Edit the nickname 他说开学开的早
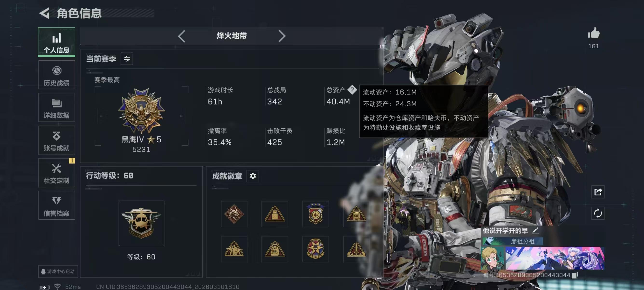 click(x=535, y=230)
